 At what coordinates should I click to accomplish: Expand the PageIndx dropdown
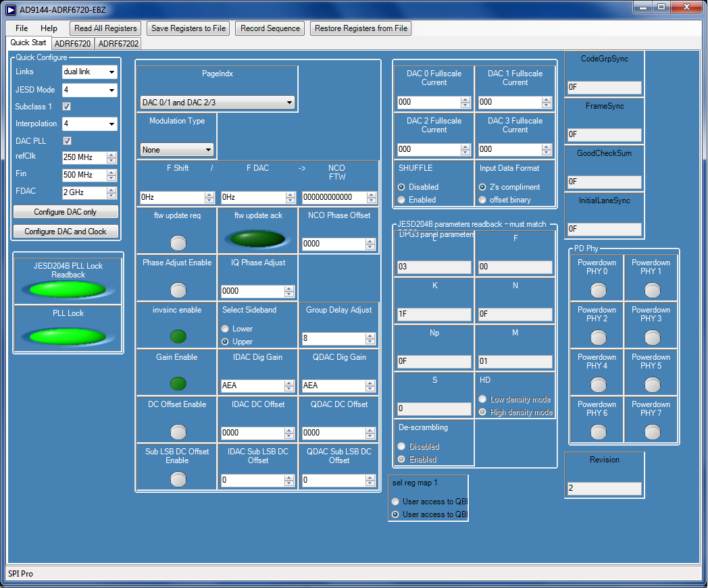click(x=217, y=103)
